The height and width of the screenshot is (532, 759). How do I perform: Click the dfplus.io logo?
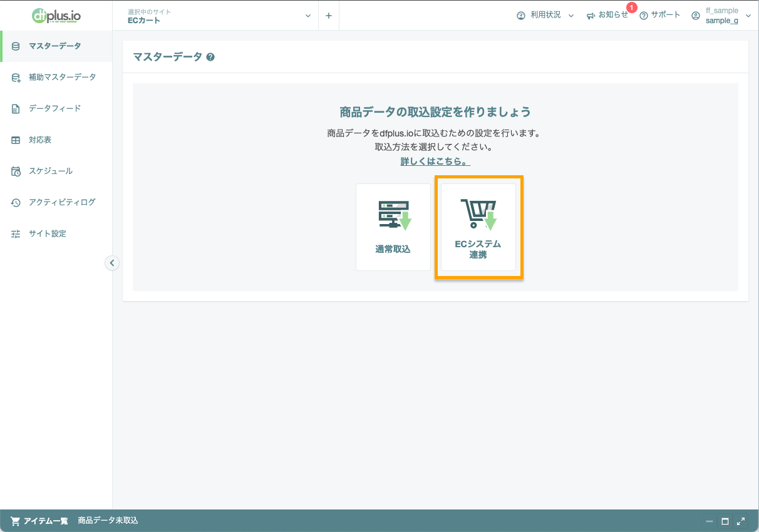(x=56, y=16)
